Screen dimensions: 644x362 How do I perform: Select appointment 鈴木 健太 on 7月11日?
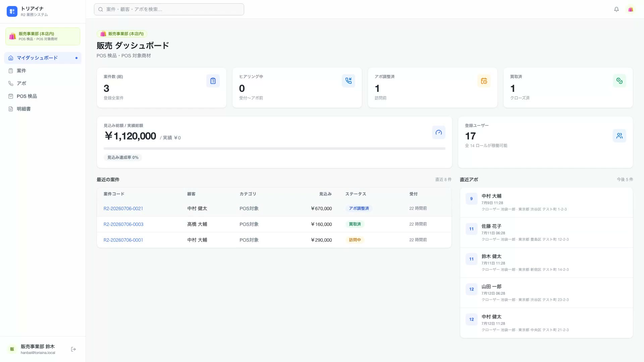(x=546, y=263)
